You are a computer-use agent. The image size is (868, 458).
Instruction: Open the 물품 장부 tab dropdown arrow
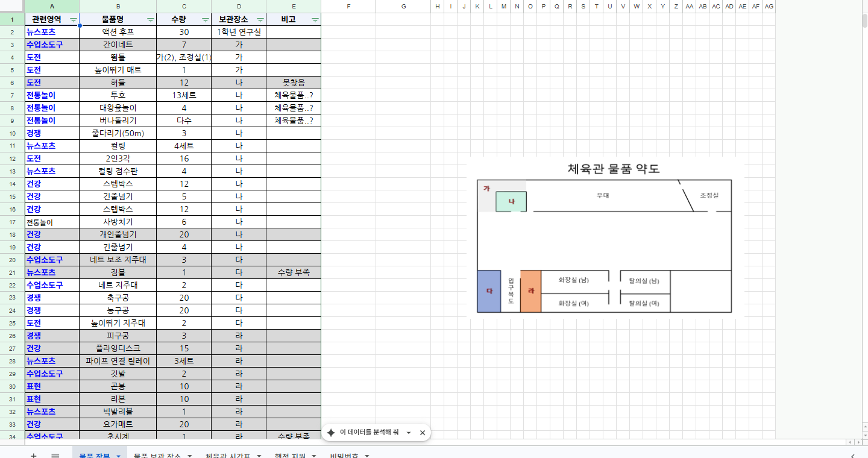pyautogui.click(x=118, y=456)
